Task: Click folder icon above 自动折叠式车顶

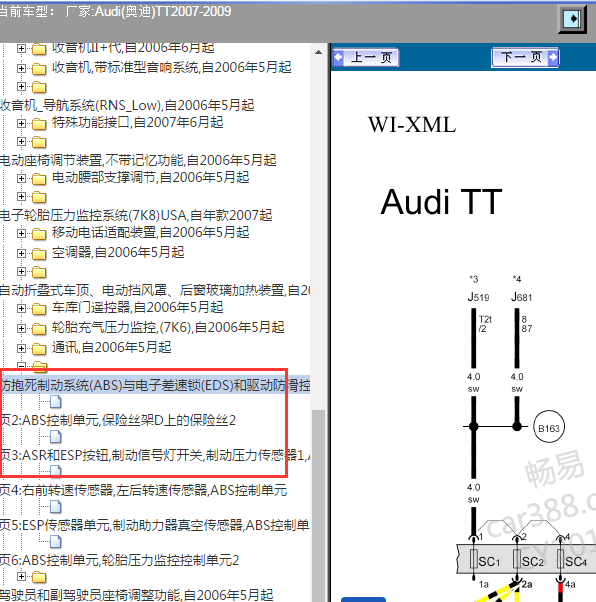Action: [39, 272]
